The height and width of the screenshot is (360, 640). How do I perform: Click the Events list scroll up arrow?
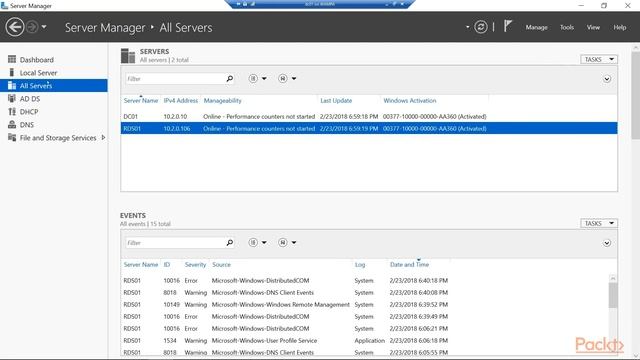[613, 278]
